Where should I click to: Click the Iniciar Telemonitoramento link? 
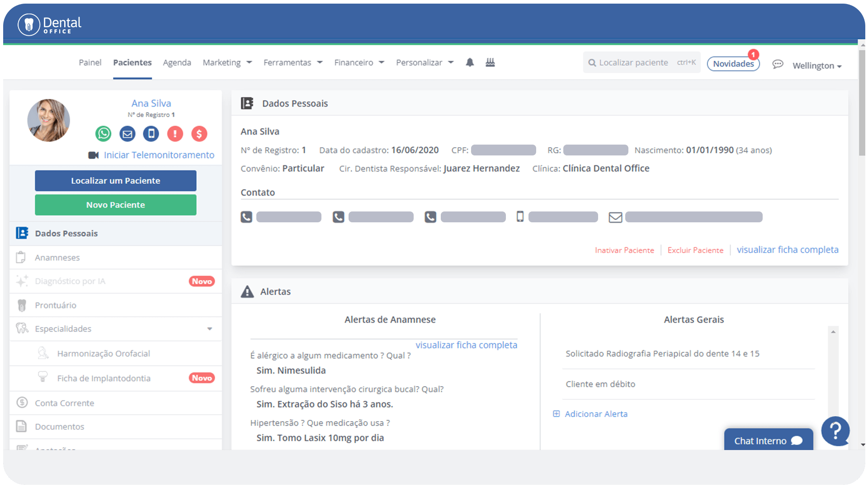pos(159,155)
